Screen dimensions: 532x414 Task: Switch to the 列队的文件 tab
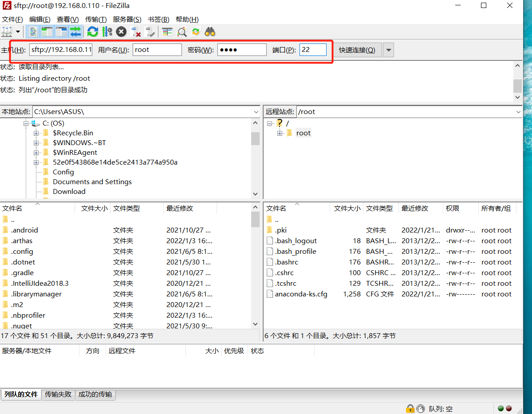(21, 394)
